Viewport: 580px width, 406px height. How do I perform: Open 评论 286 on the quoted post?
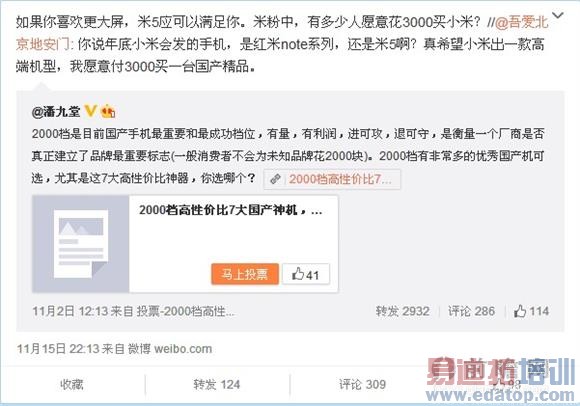point(471,311)
